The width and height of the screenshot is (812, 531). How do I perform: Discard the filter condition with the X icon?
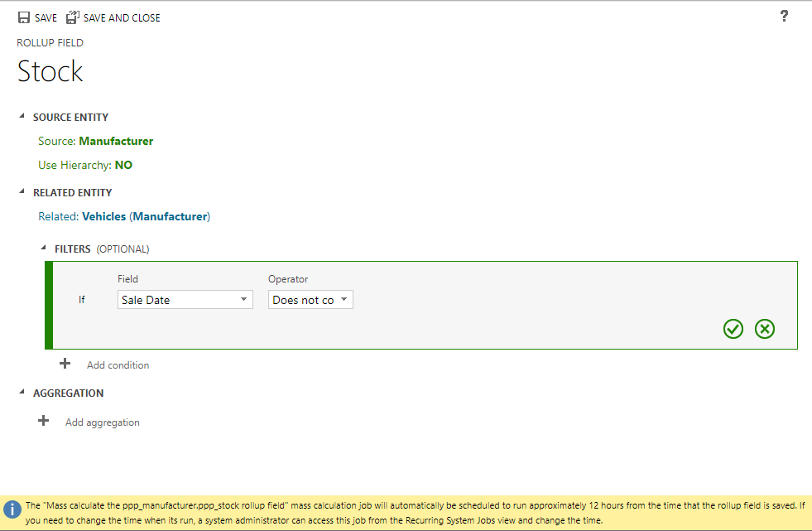(x=765, y=329)
